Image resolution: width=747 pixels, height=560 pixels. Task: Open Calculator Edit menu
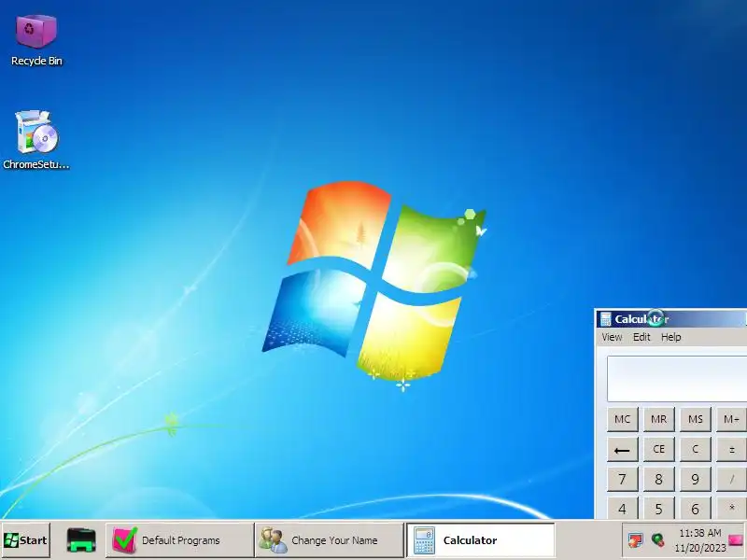click(x=641, y=337)
